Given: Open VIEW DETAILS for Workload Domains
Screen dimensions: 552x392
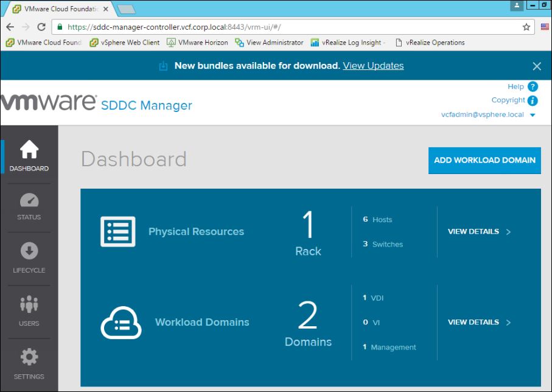Looking at the screenshot, I should pyautogui.click(x=479, y=322).
